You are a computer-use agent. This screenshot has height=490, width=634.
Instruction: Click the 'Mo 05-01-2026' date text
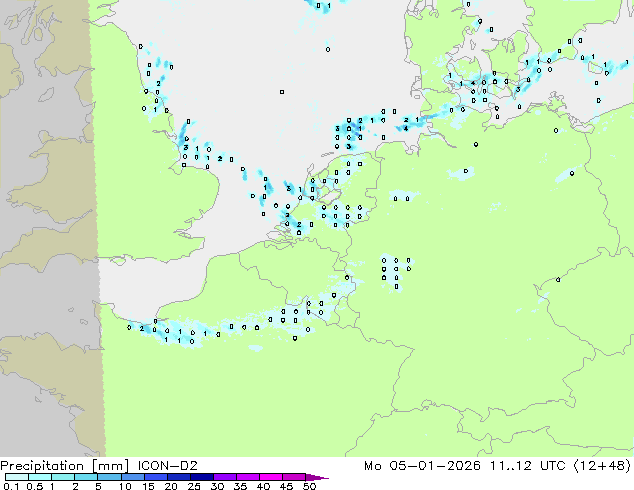pos(422,466)
